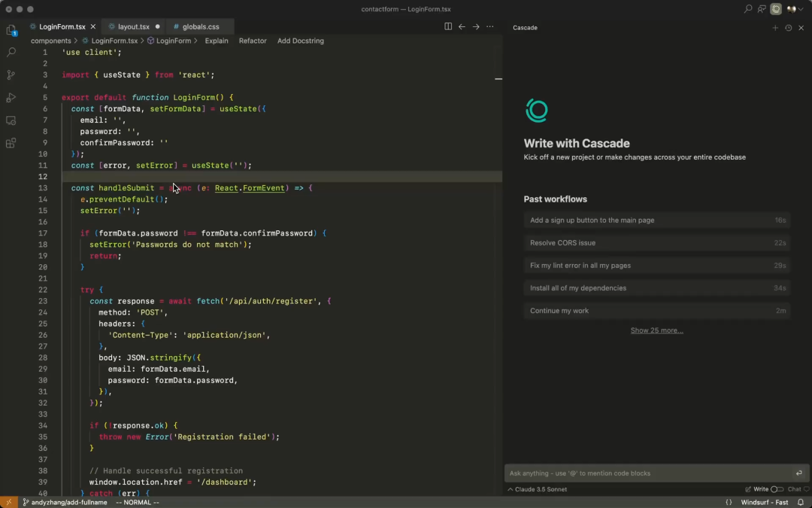Close the Cascade panel

(x=801, y=28)
